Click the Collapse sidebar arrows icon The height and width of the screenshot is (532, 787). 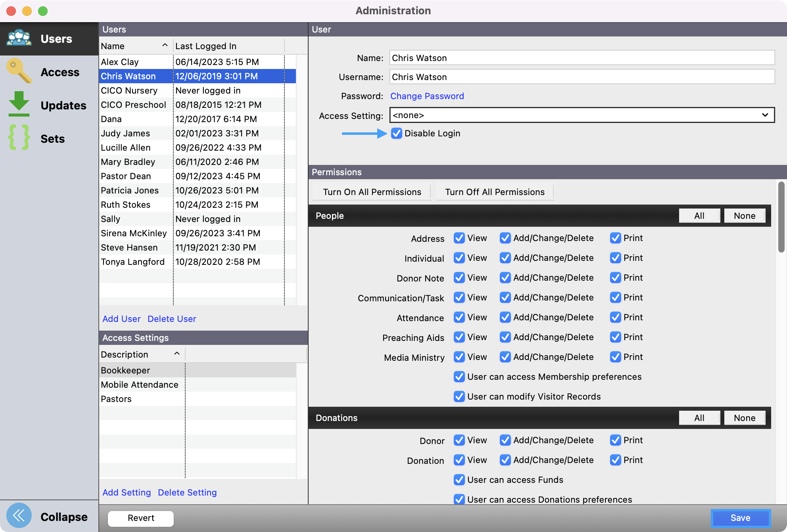tap(19, 516)
